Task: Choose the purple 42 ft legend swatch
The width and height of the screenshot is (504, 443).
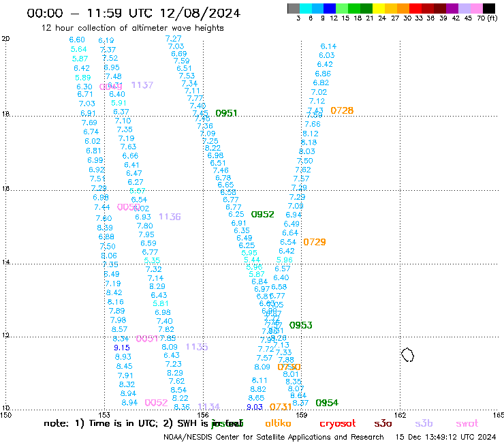Action: point(452,8)
